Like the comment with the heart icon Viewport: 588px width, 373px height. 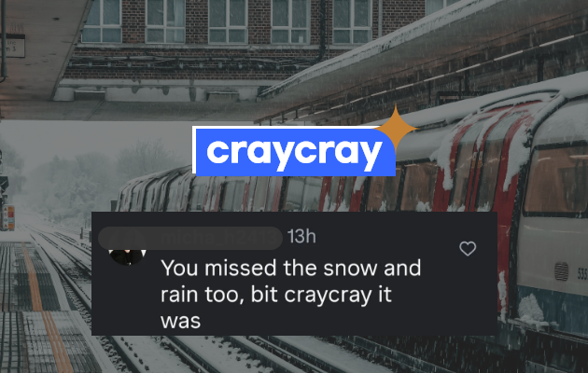point(468,248)
